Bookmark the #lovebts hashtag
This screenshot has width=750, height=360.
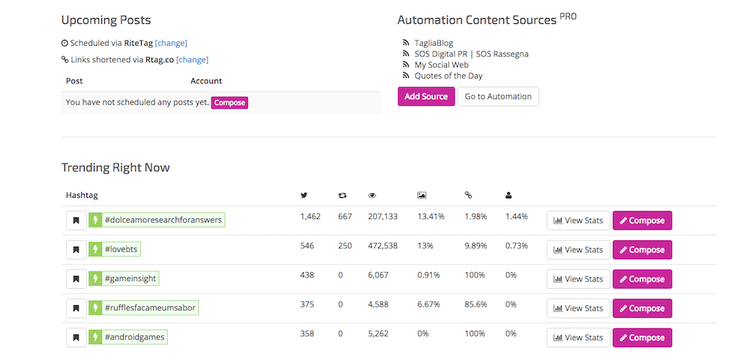(x=76, y=250)
